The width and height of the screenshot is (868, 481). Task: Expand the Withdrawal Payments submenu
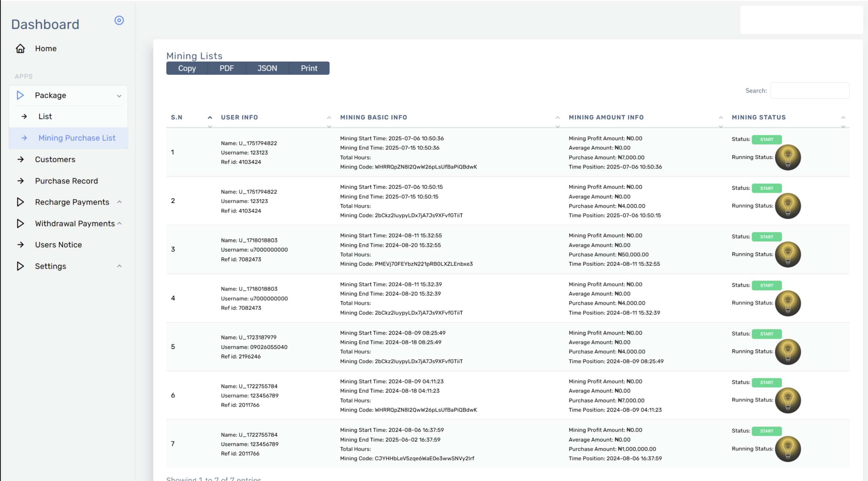75,224
